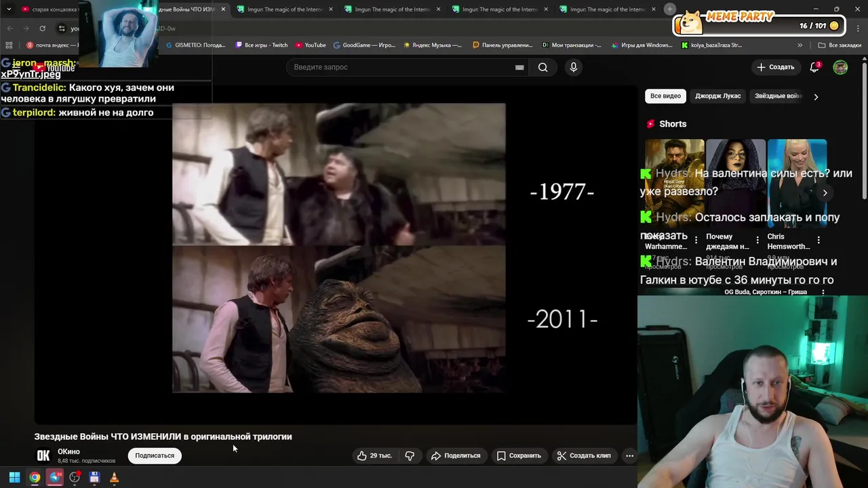
Task: Search with the magnifier icon
Action: (x=542, y=67)
